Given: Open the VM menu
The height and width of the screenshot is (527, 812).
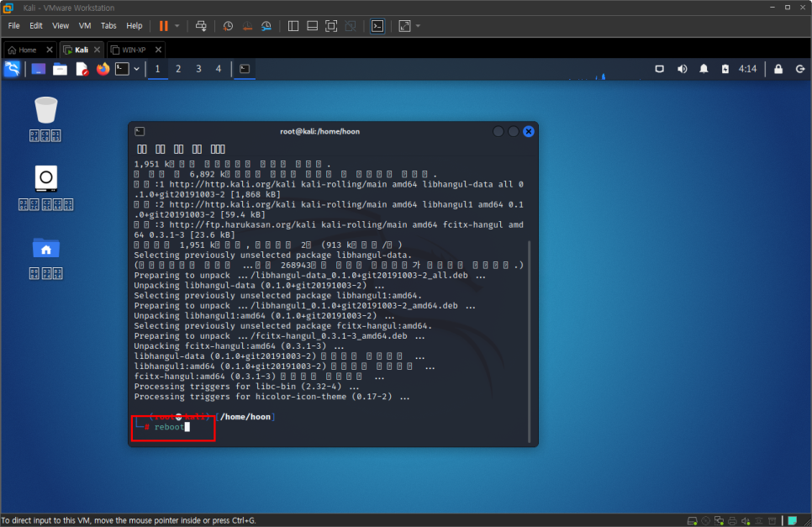Looking at the screenshot, I should 85,26.
